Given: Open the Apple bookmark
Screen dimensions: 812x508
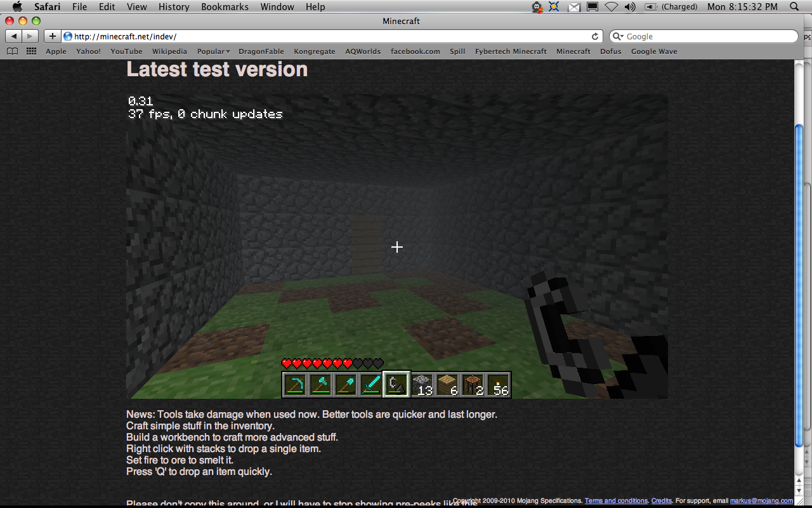Looking at the screenshot, I should pyautogui.click(x=56, y=51).
